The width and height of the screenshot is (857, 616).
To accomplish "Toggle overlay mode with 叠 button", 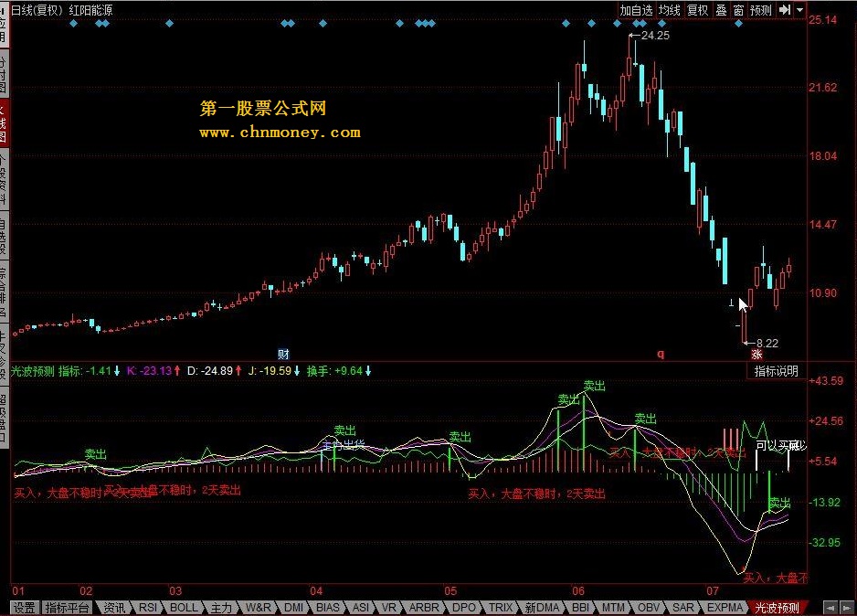I will (722, 10).
